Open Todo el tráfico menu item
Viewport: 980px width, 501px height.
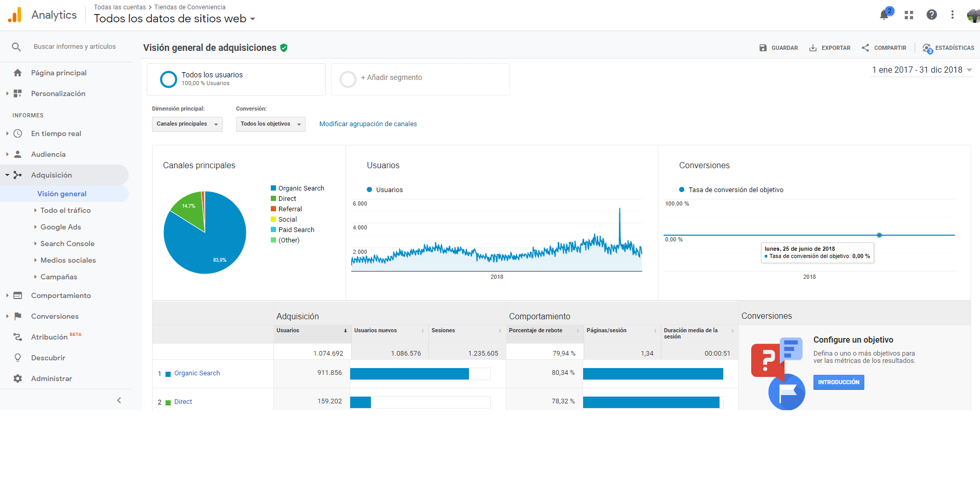[x=65, y=210]
